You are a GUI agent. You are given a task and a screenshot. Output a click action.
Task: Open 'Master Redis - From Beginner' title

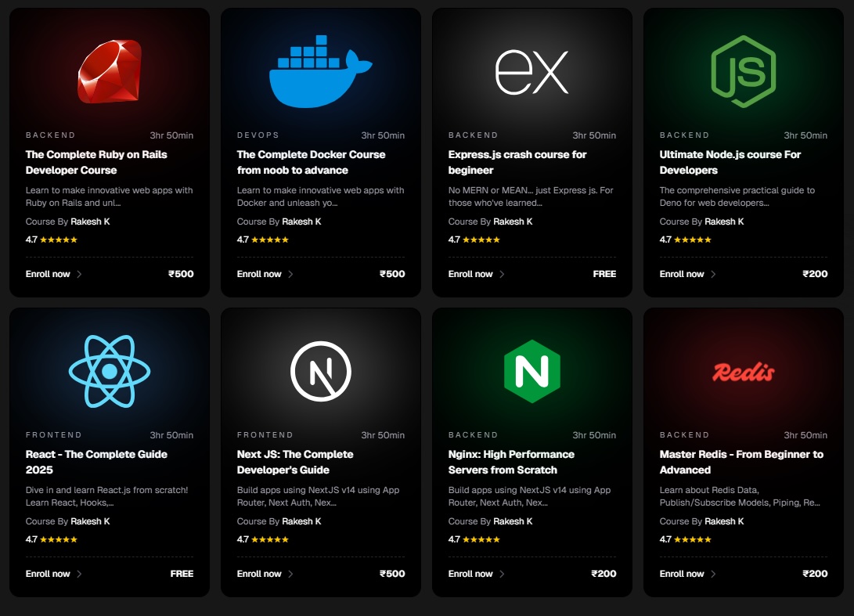(741, 462)
